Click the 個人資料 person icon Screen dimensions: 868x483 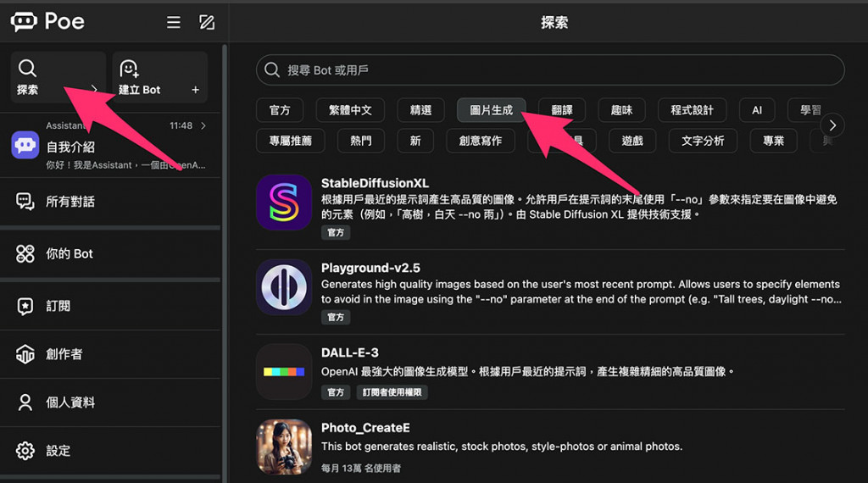(x=25, y=402)
